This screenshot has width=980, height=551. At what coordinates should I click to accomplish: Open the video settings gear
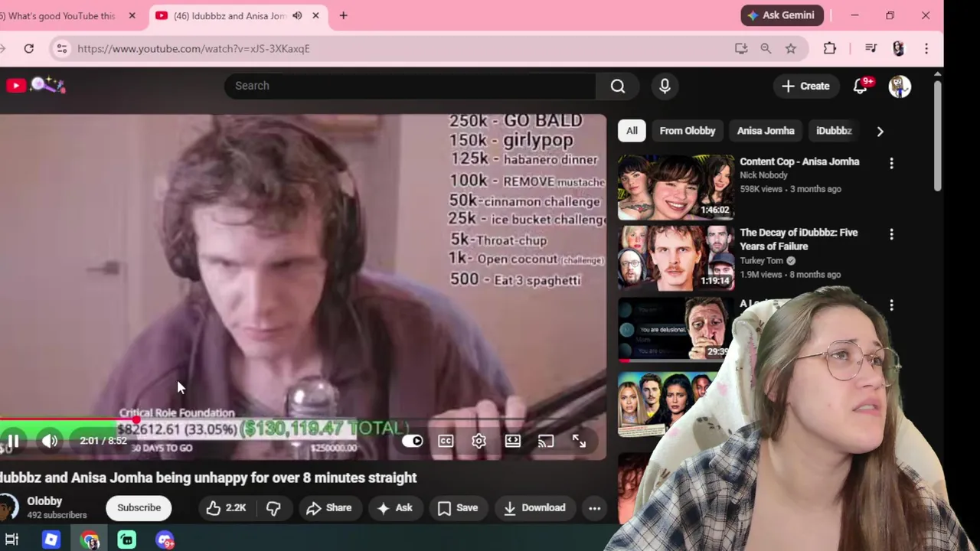click(x=479, y=441)
